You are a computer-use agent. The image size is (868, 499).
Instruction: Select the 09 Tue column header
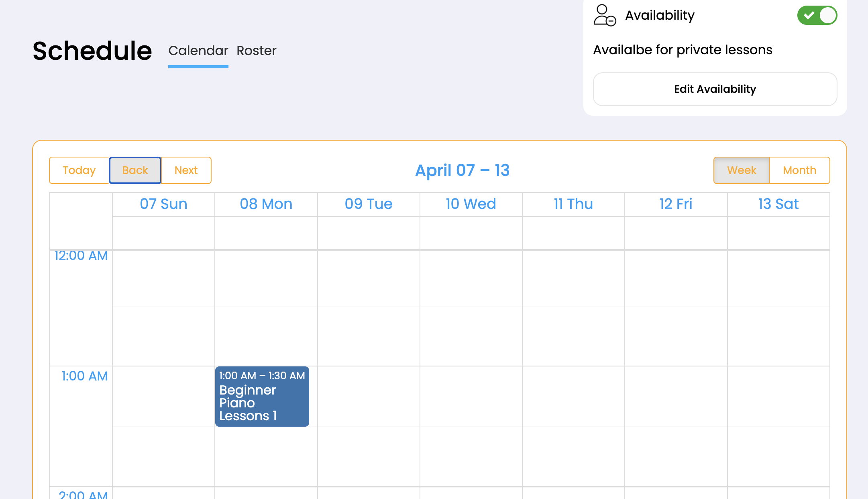[x=368, y=204]
